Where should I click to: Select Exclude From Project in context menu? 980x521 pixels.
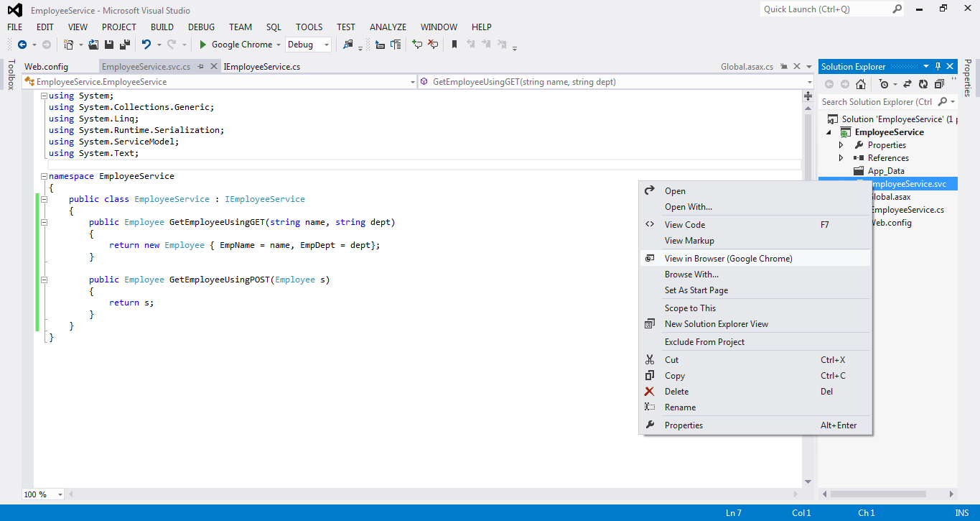coord(755,342)
